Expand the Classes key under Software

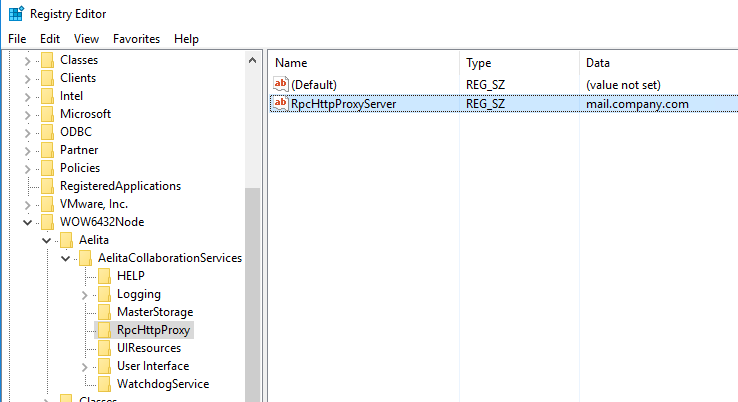tap(27, 61)
